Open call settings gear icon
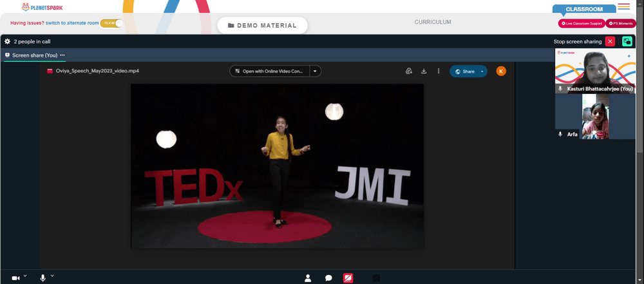The image size is (644, 284). 7,41
